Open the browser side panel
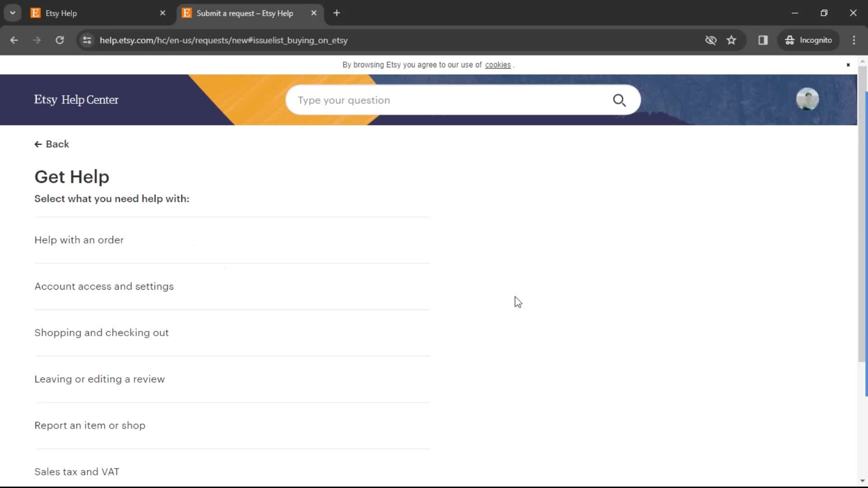 (763, 40)
